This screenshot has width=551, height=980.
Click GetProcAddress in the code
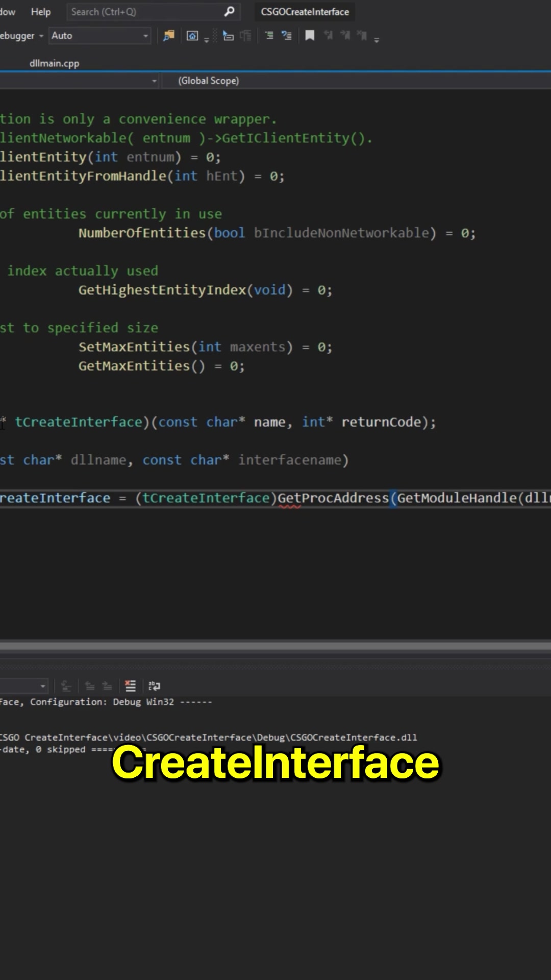[x=333, y=498]
